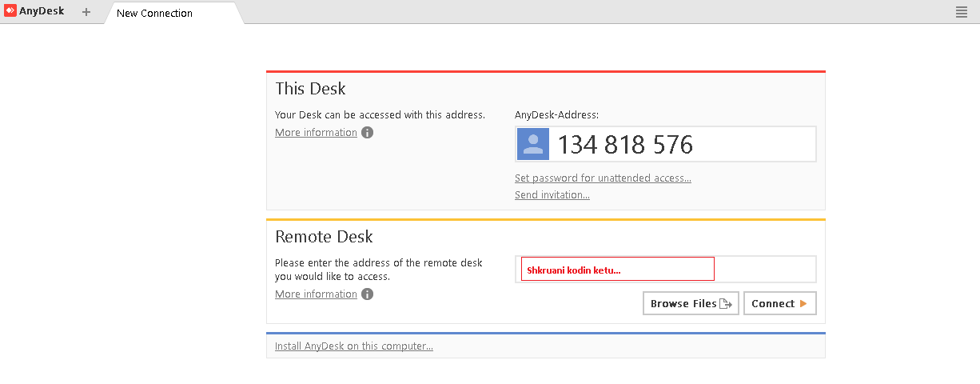The image size is (980, 384).
Task: Click info icon beside Remote Desk More information
Action: (x=367, y=294)
